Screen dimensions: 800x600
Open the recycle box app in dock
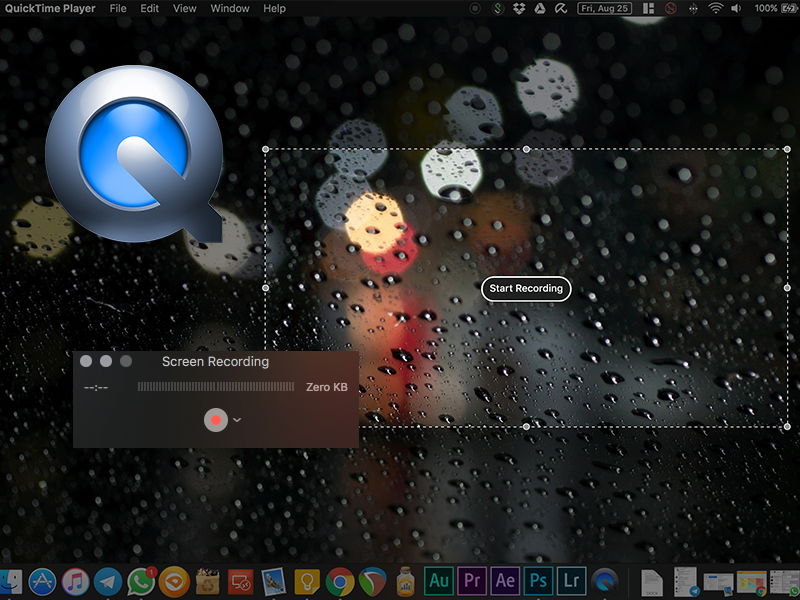(208, 582)
